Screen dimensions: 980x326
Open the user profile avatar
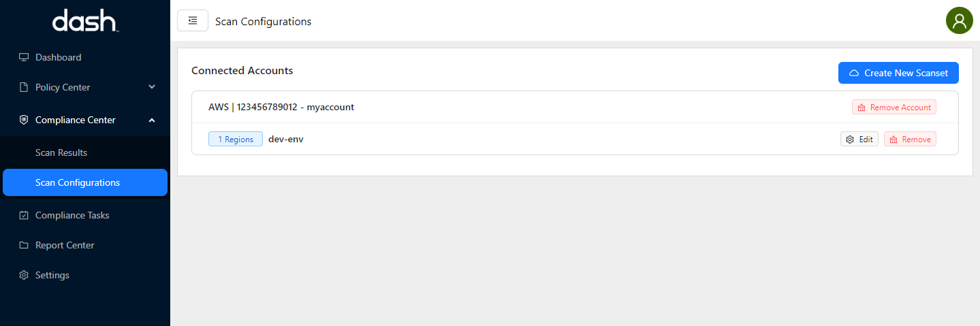(959, 20)
